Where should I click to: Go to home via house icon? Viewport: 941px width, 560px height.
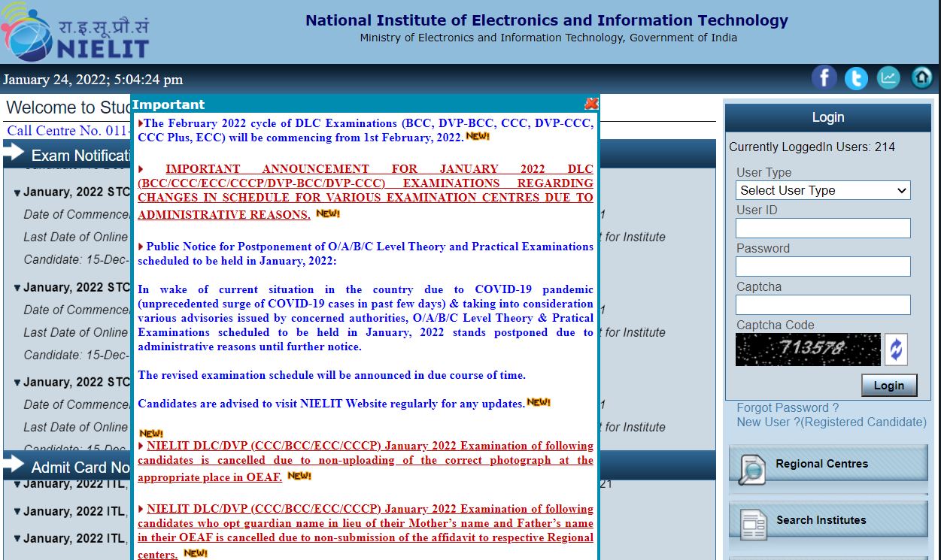[921, 77]
